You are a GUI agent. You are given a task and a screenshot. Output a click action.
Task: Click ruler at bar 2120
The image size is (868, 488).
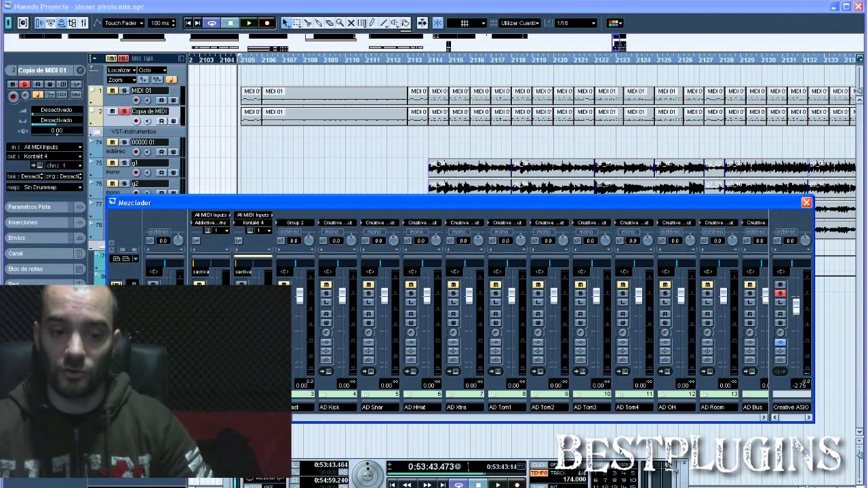[x=560, y=60]
